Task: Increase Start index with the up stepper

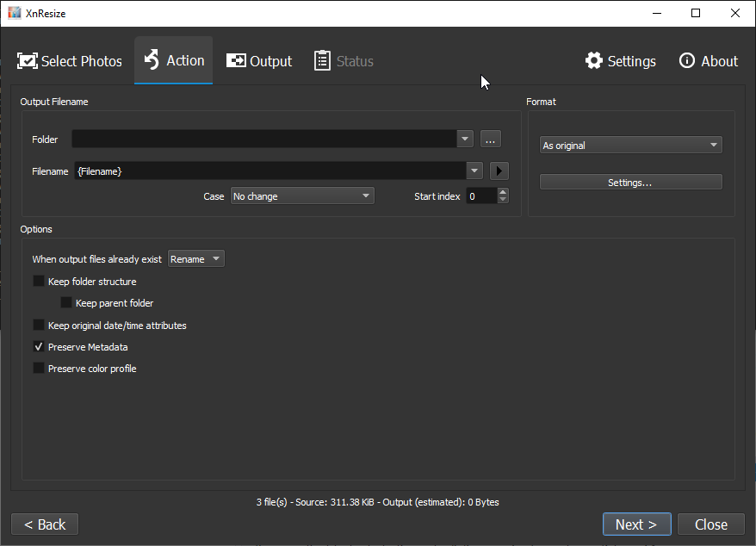Action: click(502, 191)
